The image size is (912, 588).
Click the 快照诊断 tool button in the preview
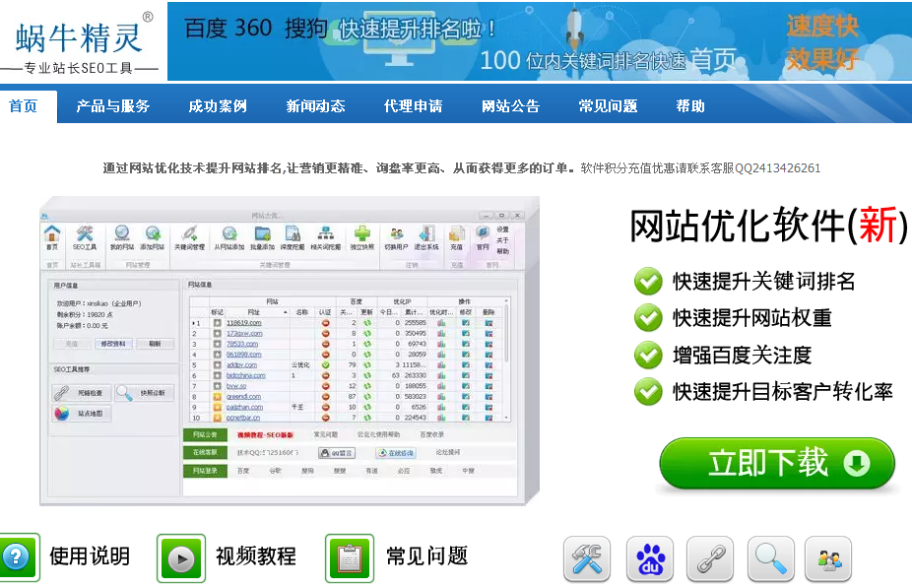coord(144,393)
